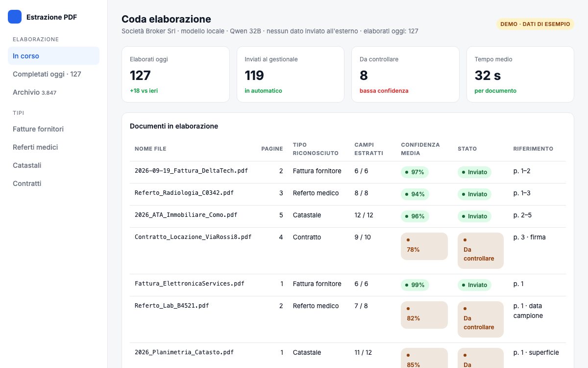Click the reference p. 1 · superficie

pos(536,353)
